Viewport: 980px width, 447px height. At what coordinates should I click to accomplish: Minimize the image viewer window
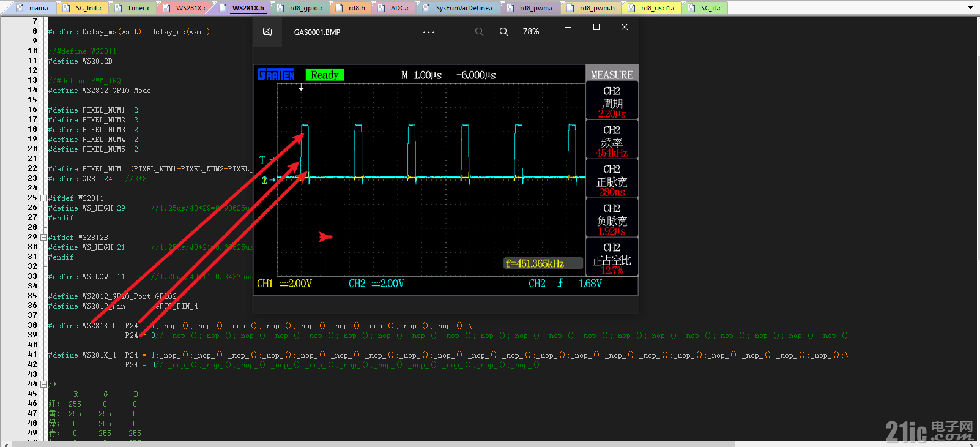pos(568,27)
